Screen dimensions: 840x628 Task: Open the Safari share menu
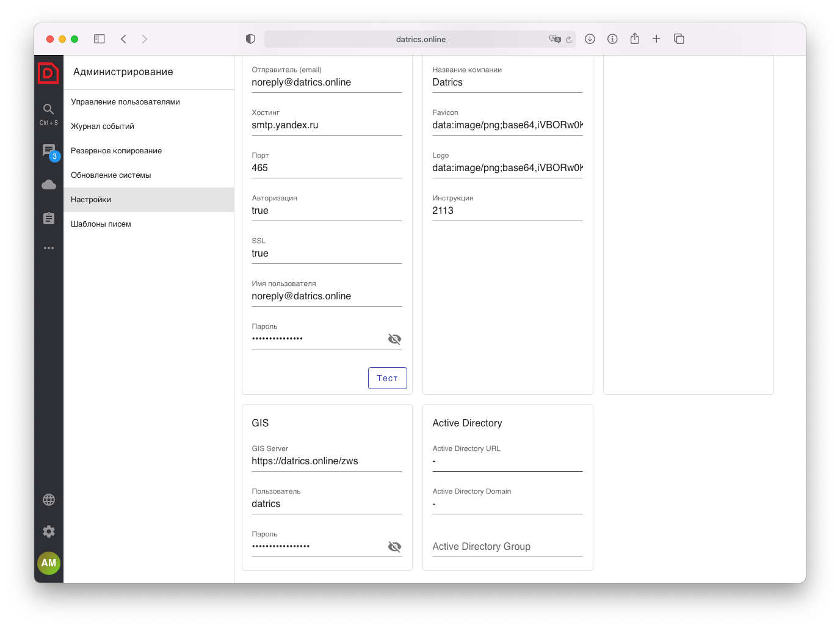(635, 39)
